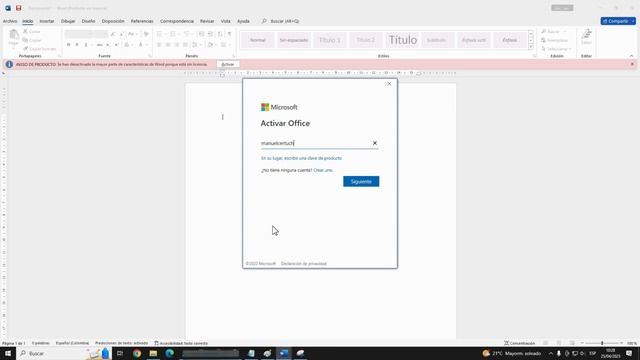Open the Dibujar ribbon tab
This screenshot has width=640, height=360.
(68, 21)
